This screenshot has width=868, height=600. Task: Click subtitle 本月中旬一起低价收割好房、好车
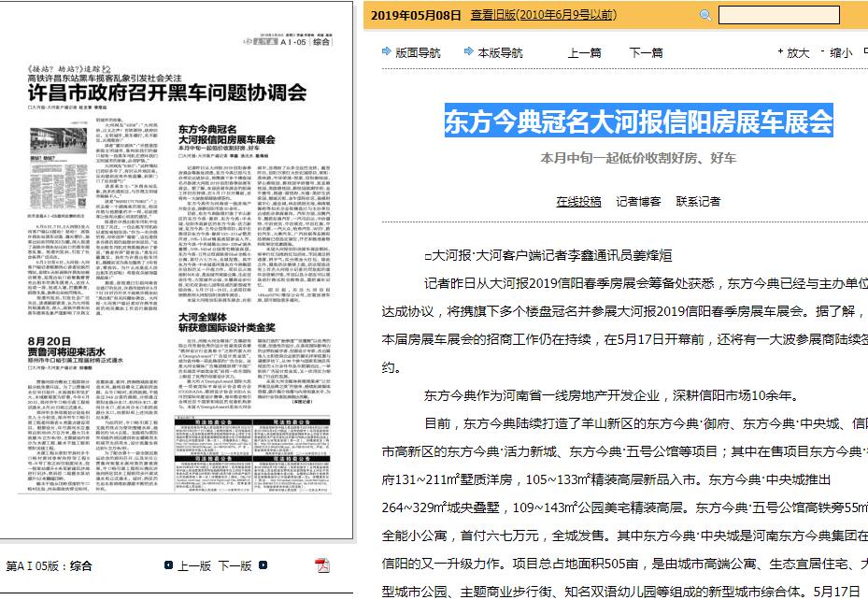638,158
